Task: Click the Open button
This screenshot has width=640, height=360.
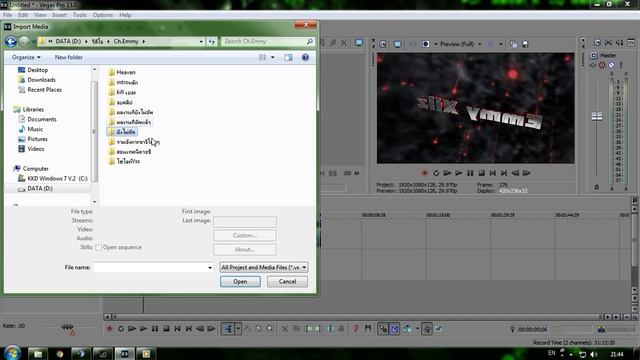Action: [x=240, y=282]
